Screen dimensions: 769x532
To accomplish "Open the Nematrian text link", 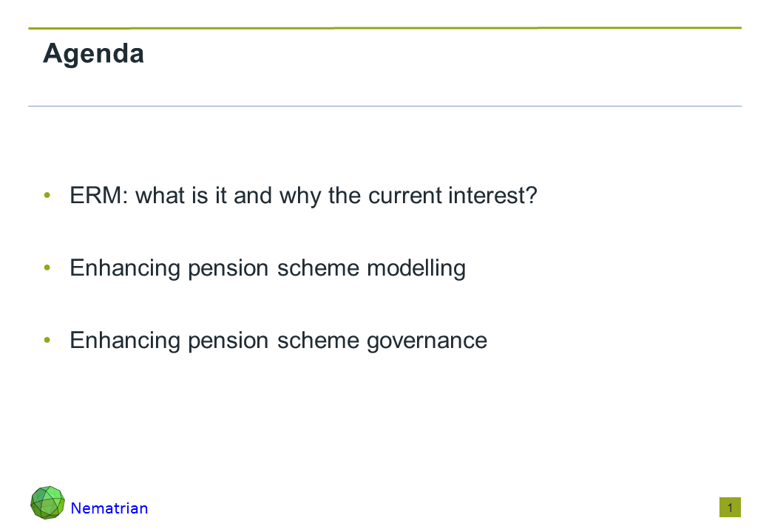I will click(109, 508).
